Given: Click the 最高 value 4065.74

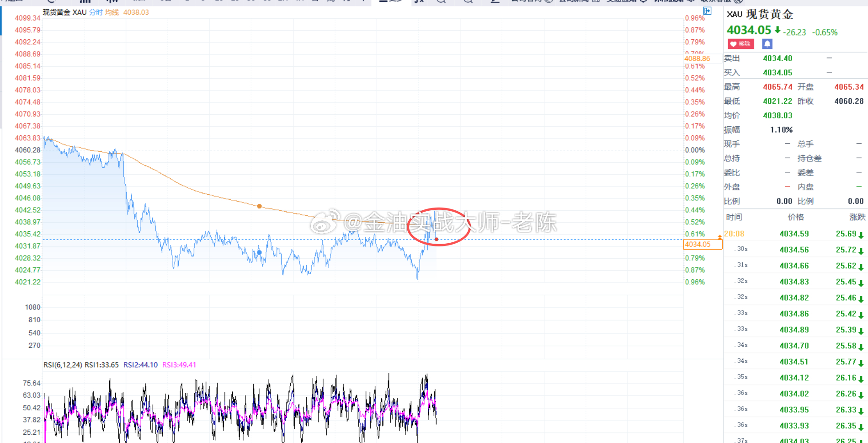Looking at the screenshot, I should coord(777,86).
